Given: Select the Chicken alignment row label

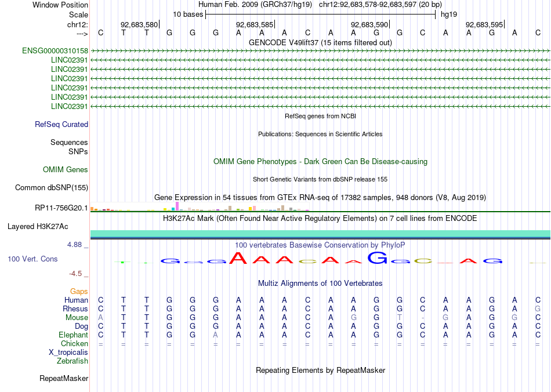Looking at the screenshot, I should 74,343.
